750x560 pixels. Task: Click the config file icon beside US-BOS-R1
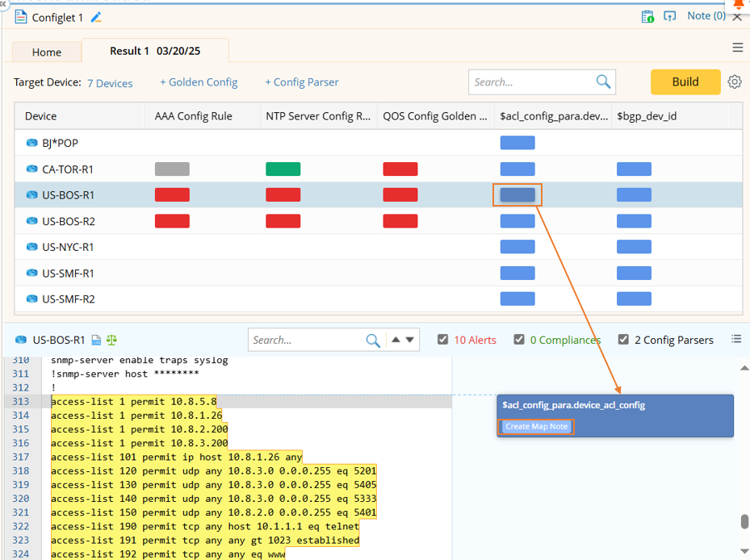pyautogui.click(x=97, y=341)
